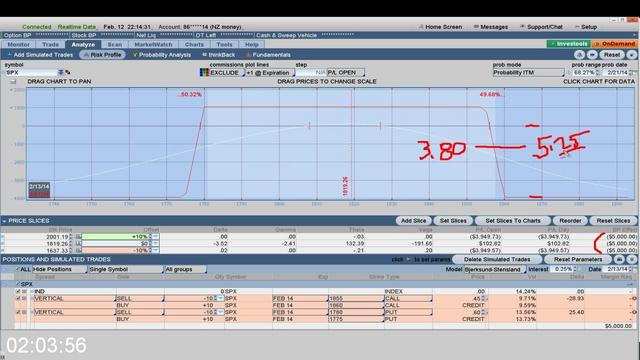640x360 pixels.
Task: Switch to the Tools tab
Action: click(224, 44)
